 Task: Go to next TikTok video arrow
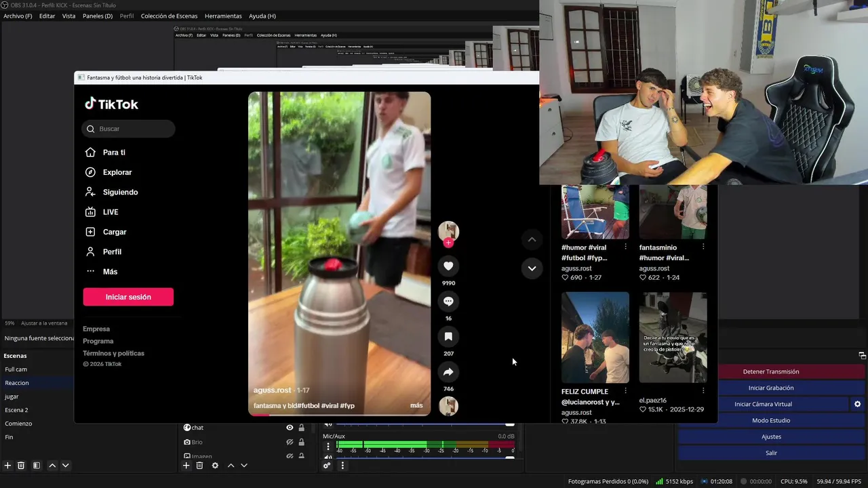[532, 268]
